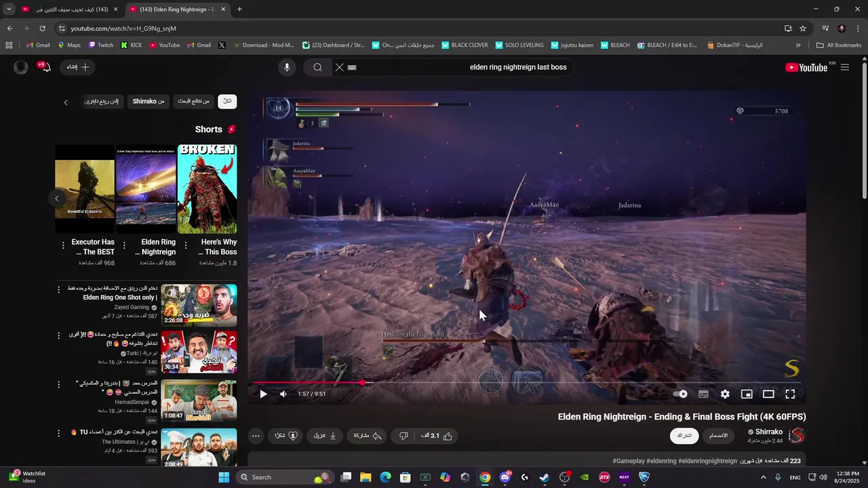The image size is (868, 488).
Task: Enter full screen mode
Action: (x=790, y=394)
